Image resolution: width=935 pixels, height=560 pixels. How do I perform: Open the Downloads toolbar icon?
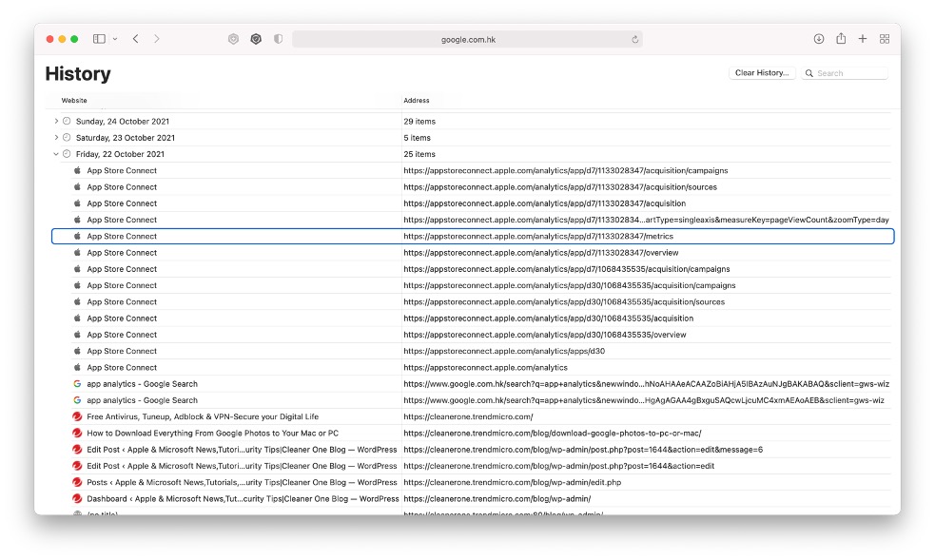(819, 39)
